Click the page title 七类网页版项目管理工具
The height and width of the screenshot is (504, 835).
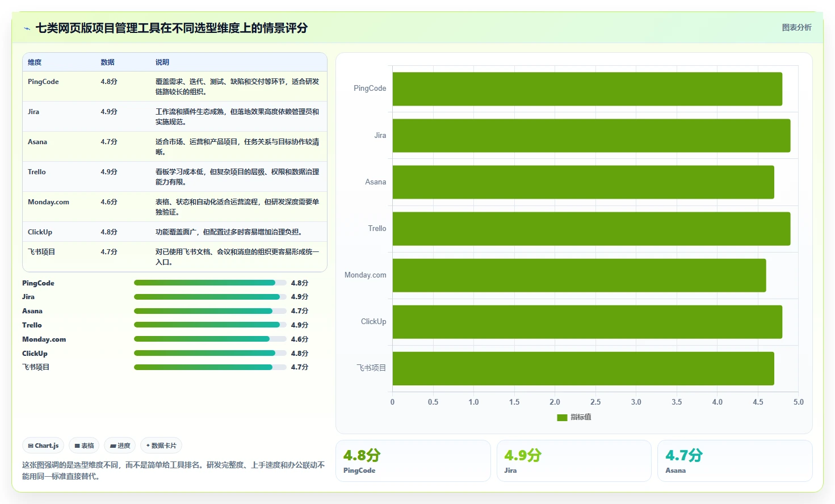[x=171, y=28]
